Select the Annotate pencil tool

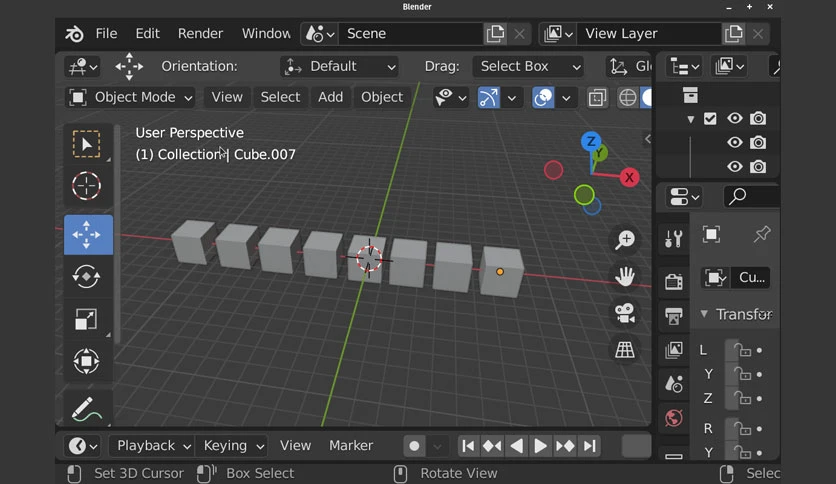click(x=86, y=409)
